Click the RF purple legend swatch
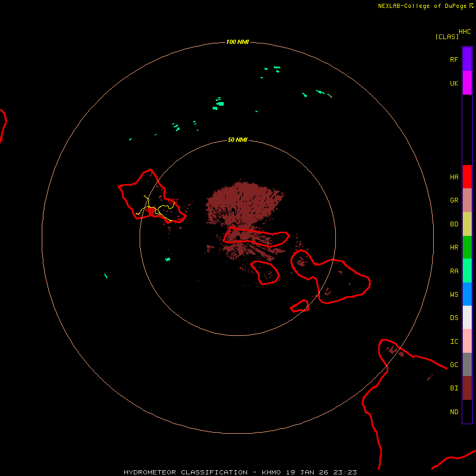This screenshot has height=476, width=476. coord(467,59)
